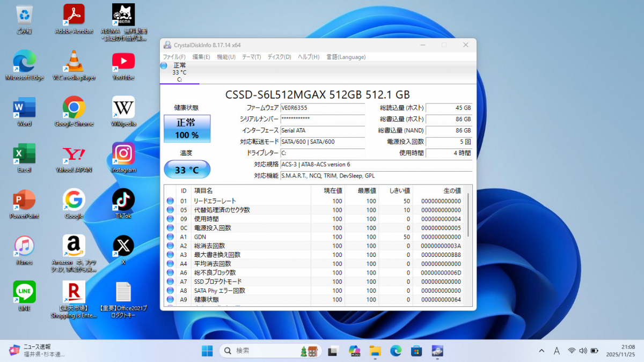The height and width of the screenshot is (362, 644).
Task: Open the Adobe Acrobat desktop icon
Action: pos(74,16)
